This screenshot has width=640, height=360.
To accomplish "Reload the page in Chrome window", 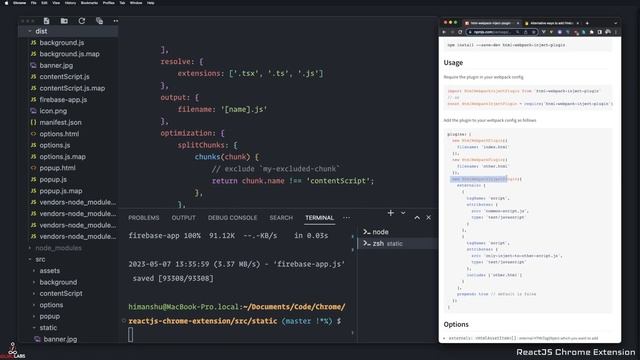I will 460,32.
